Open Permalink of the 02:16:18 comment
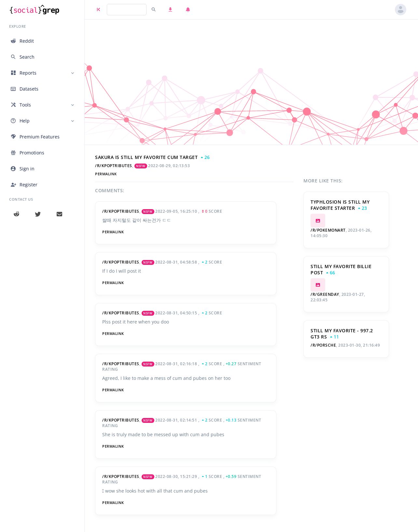 [x=113, y=390]
